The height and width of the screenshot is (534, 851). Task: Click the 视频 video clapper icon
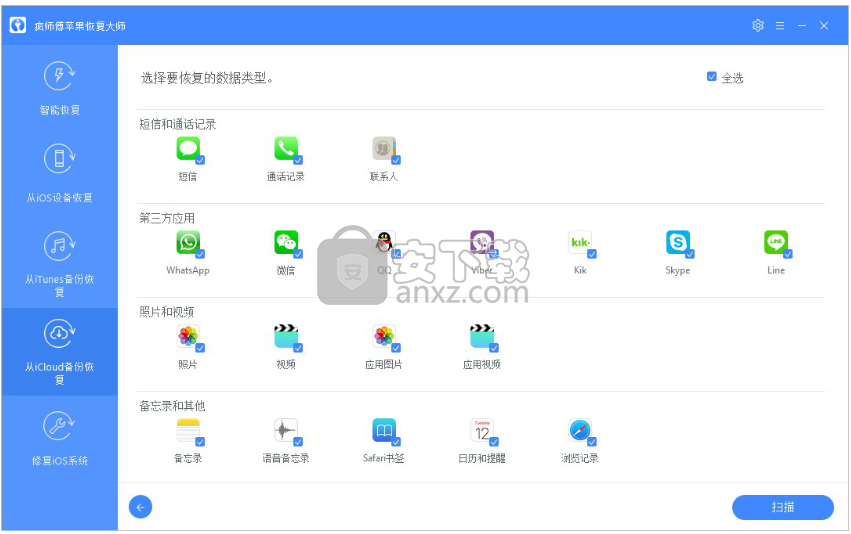point(286,336)
